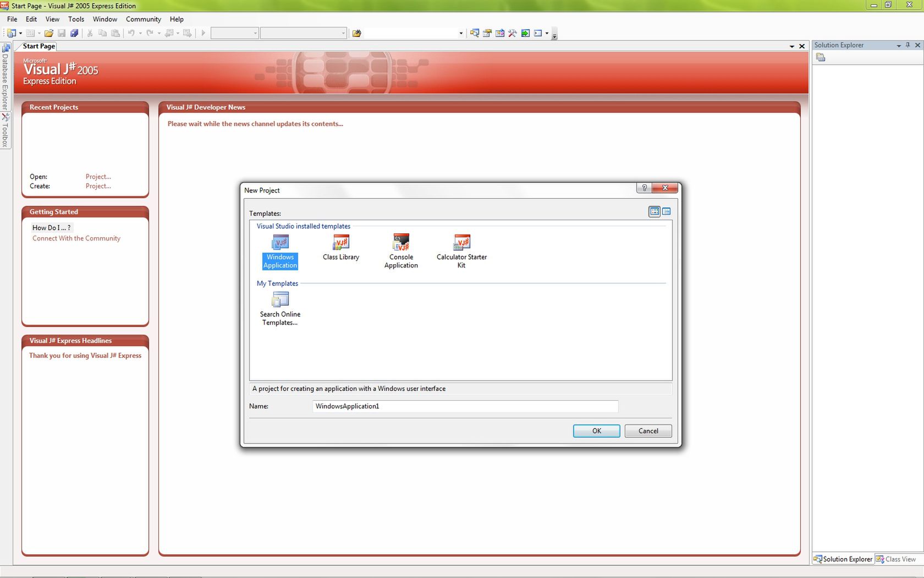Image resolution: width=924 pixels, height=578 pixels.
Task: Cancel the New Project dialog
Action: coord(648,431)
